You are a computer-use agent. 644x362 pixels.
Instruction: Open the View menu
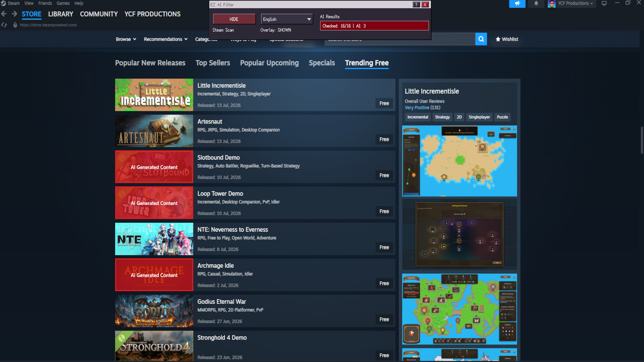[x=29, y=3]
